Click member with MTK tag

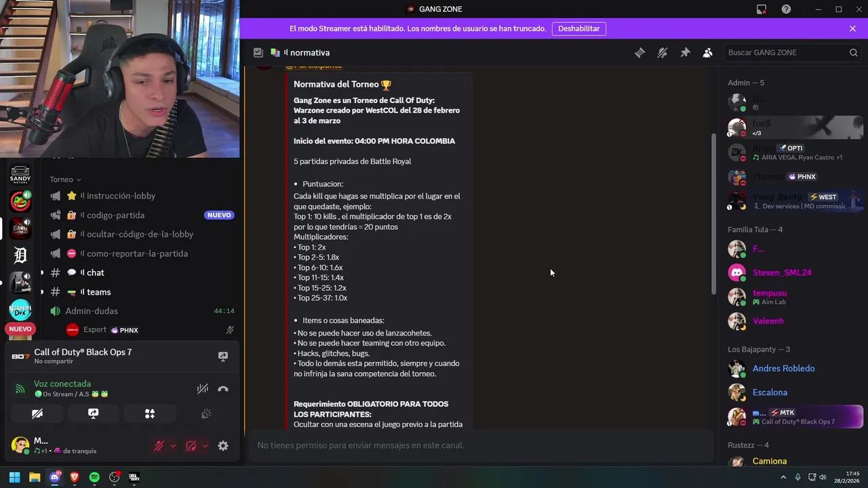click(x=793, y=417)
